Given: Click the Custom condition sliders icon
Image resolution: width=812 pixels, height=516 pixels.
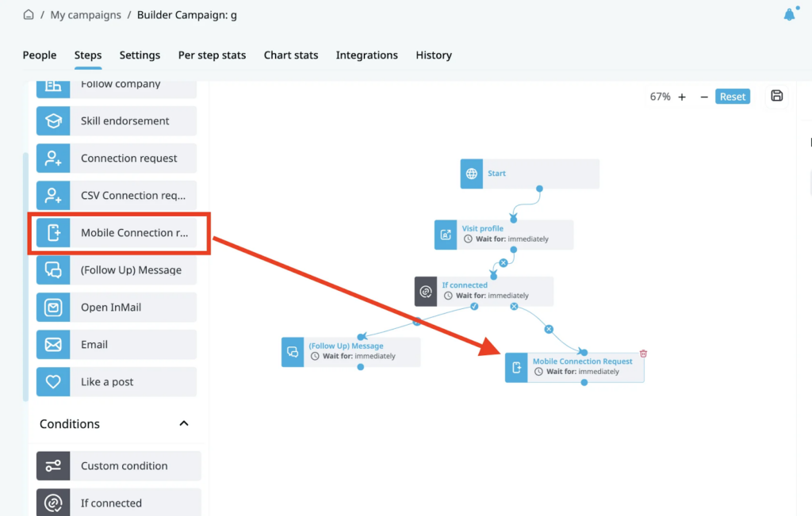Looking at the screenshot, I should [x=53, y=466].
